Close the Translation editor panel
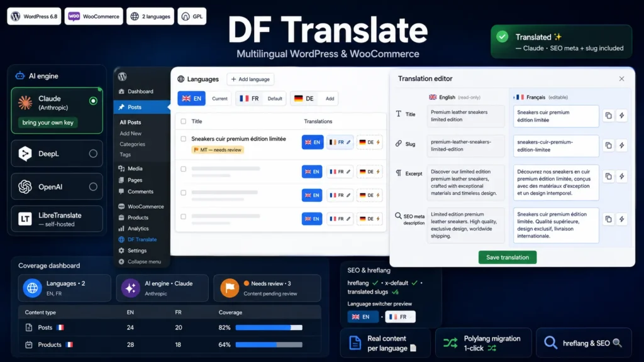 click(621, 79)
